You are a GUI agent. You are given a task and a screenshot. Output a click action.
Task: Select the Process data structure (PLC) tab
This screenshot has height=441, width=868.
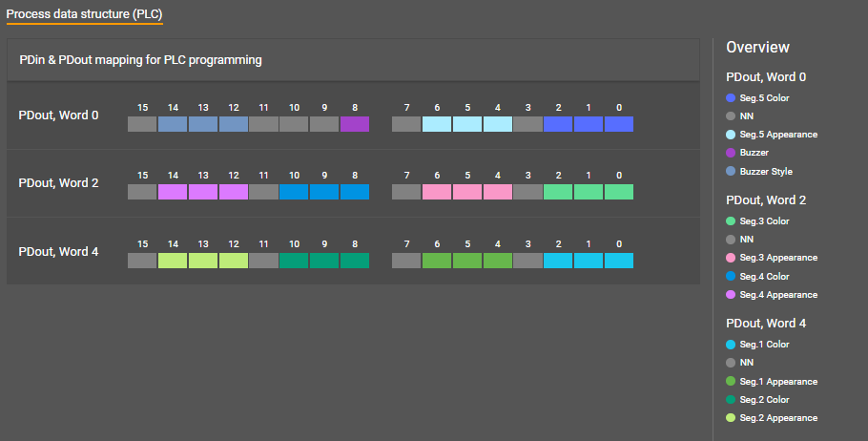click(85, 14)
